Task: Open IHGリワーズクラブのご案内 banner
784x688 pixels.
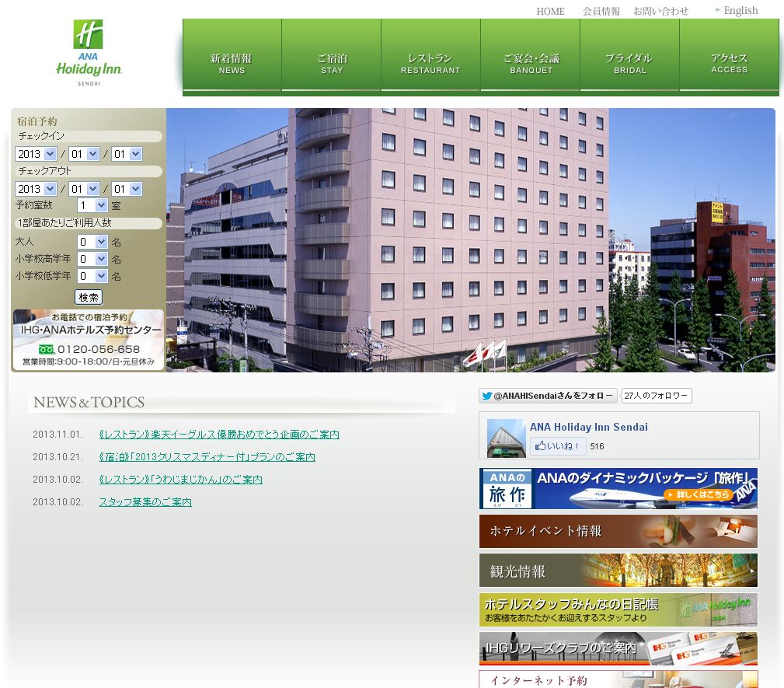Action: 618,648
